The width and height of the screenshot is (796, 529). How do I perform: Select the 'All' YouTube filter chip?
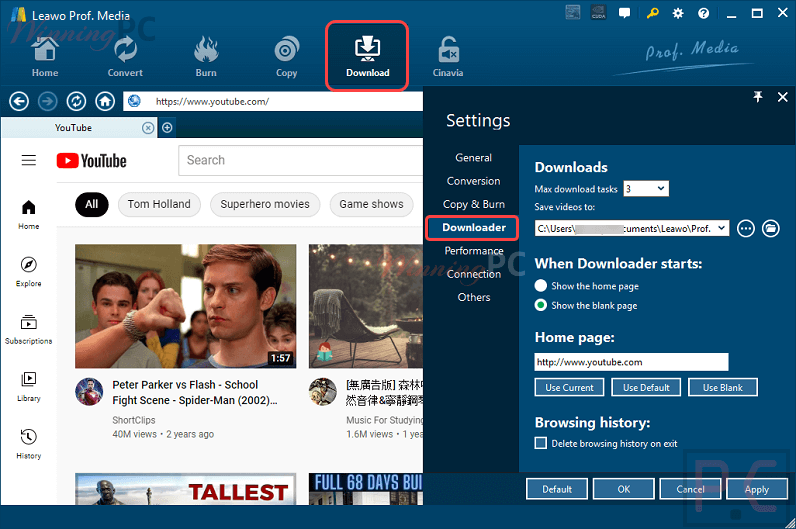(x=91, y=205)
